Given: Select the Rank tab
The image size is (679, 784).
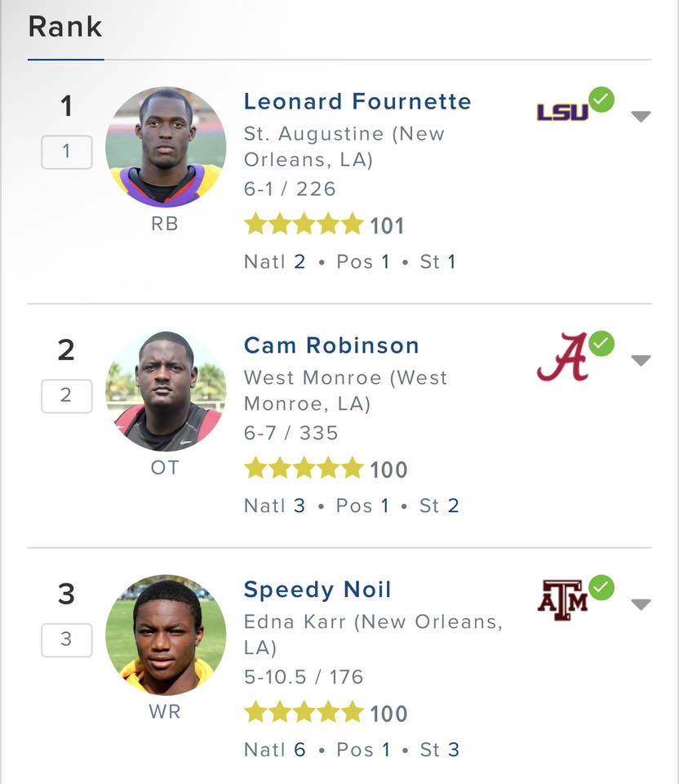Looking at the screenshot, I should point(65,27).
